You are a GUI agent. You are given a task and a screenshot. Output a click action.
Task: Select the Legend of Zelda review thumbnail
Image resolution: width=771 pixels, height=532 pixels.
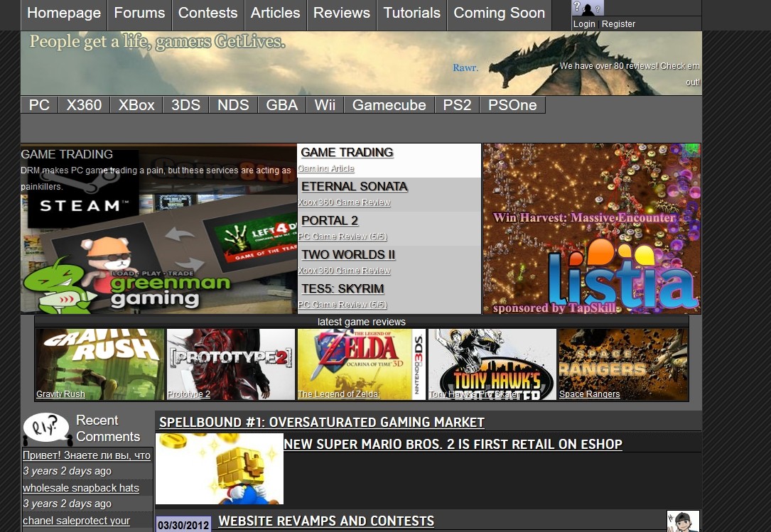(362, 364)
